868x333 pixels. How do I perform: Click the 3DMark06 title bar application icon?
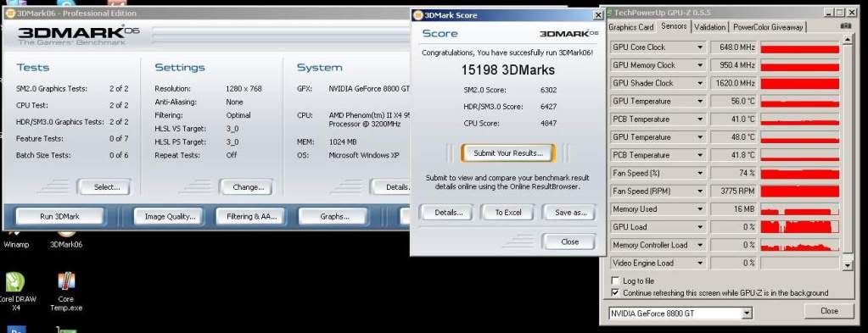10,14
